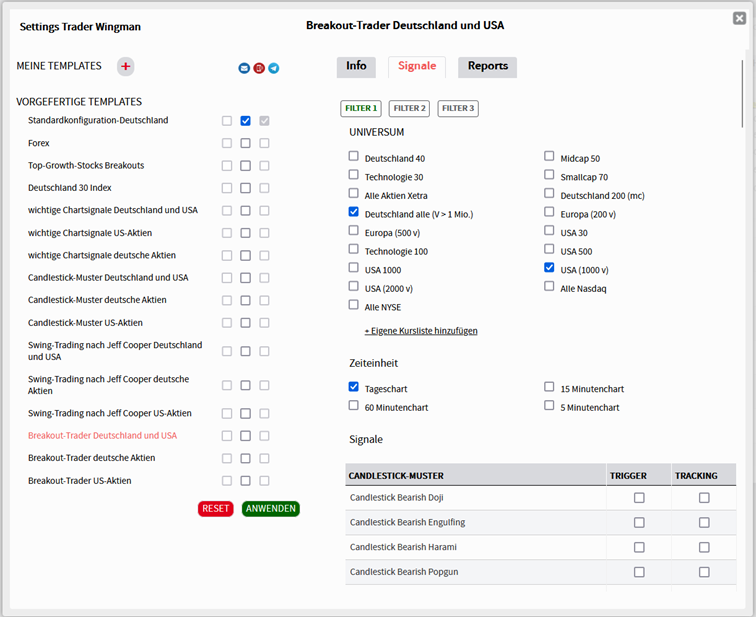Click the blue email notification icon
Viewport: 756px width, 617px height.
244,68
